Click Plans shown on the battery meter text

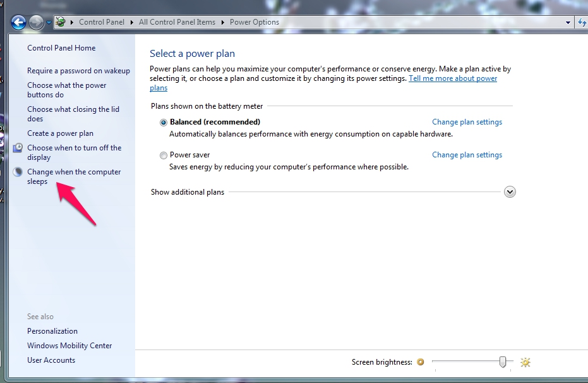(x=207, y=106)
